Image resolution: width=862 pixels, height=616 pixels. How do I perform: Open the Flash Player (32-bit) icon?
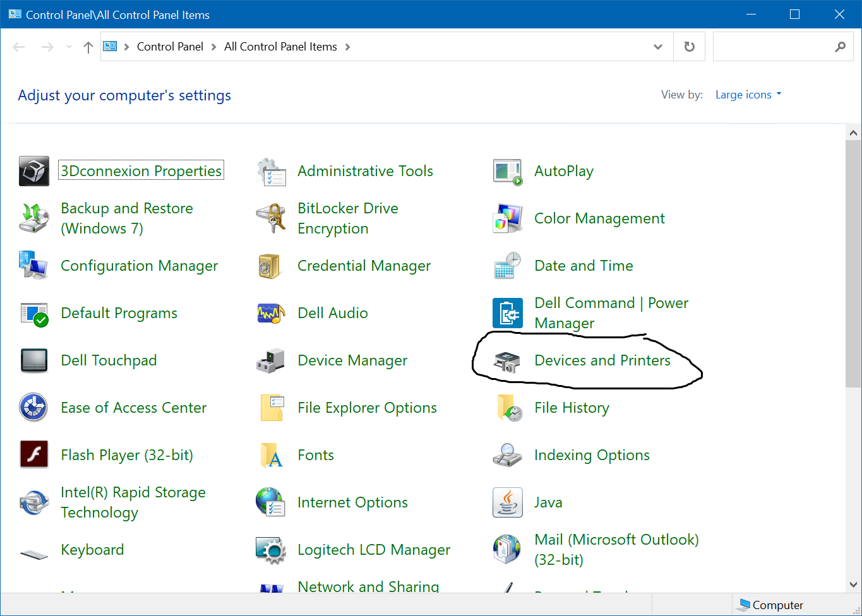tap(34, 455)
